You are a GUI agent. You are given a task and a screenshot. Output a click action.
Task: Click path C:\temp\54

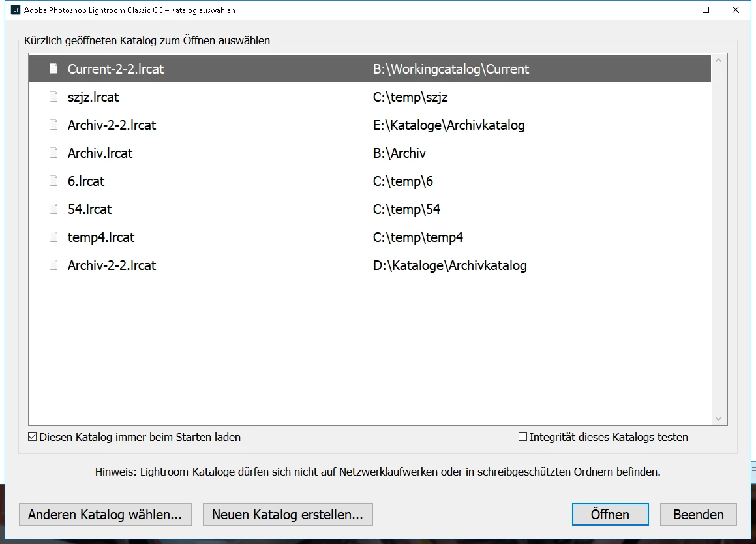(x=406, y=209)
